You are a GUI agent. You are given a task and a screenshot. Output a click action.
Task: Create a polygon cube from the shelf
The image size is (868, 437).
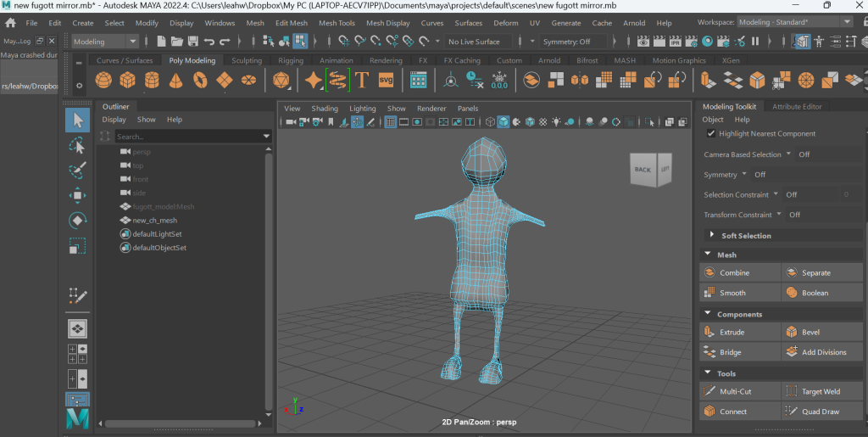(128, 81)
